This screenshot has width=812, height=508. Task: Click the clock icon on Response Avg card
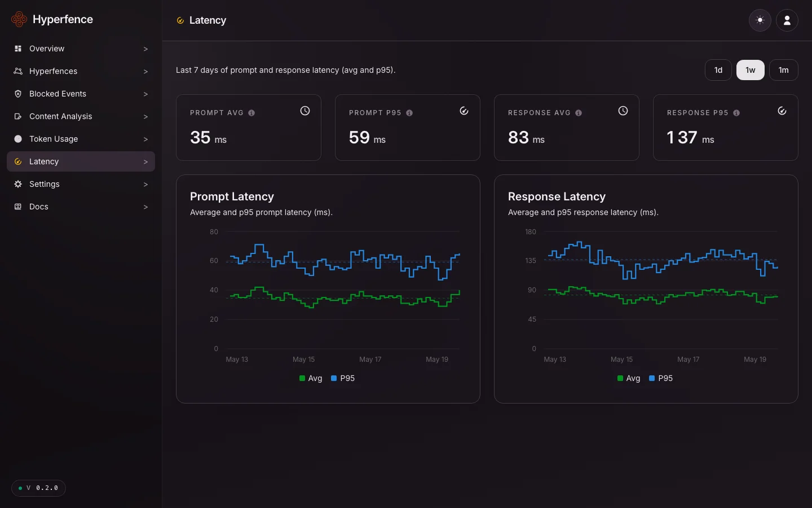pyautogui.click(x=623, y=111)
